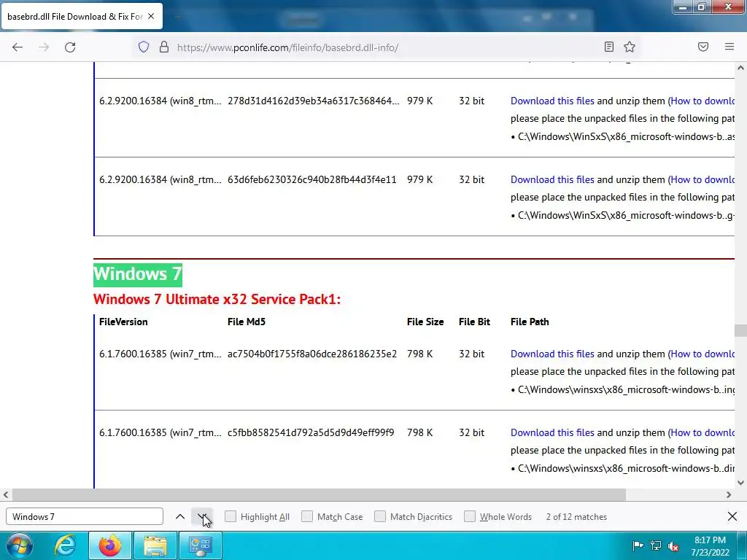Click the scroll right arrow

click(x=729, y=495)
